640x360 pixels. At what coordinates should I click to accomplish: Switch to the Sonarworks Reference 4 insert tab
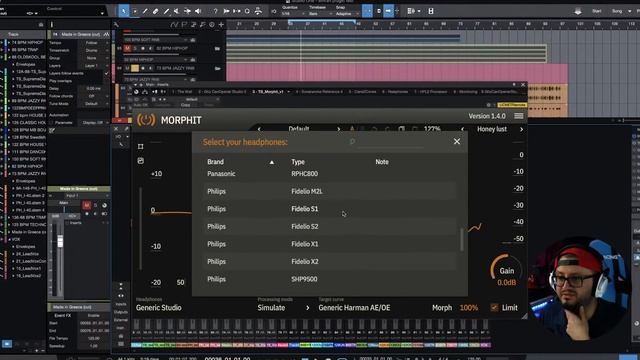point(320,92)
